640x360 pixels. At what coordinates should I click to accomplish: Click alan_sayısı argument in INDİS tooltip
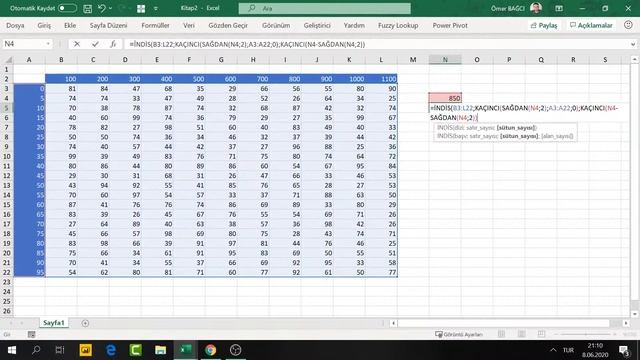tap(557, 136)
